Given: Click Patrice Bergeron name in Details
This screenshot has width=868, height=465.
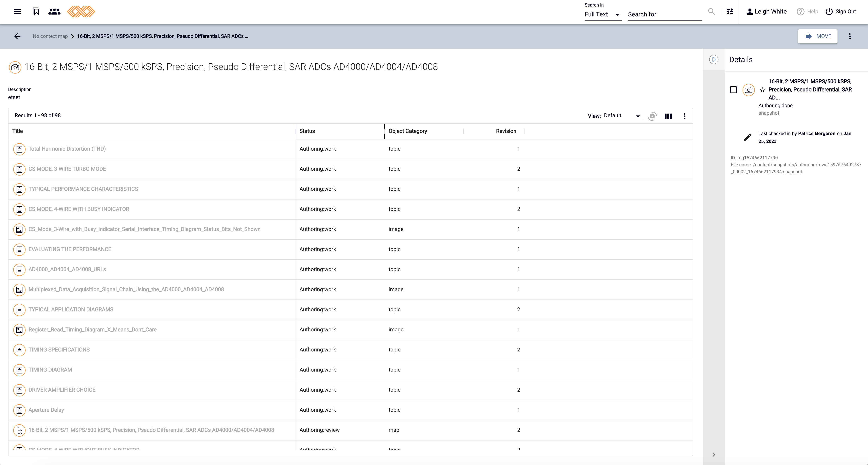Looking at the screenshot, I should click(x=816, y=133).
